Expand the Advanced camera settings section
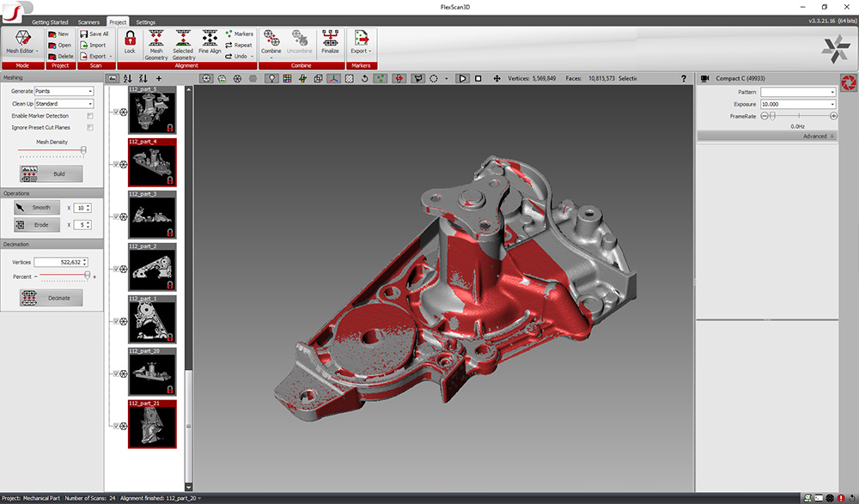The image size is (859, 504). tap(819, 136)
